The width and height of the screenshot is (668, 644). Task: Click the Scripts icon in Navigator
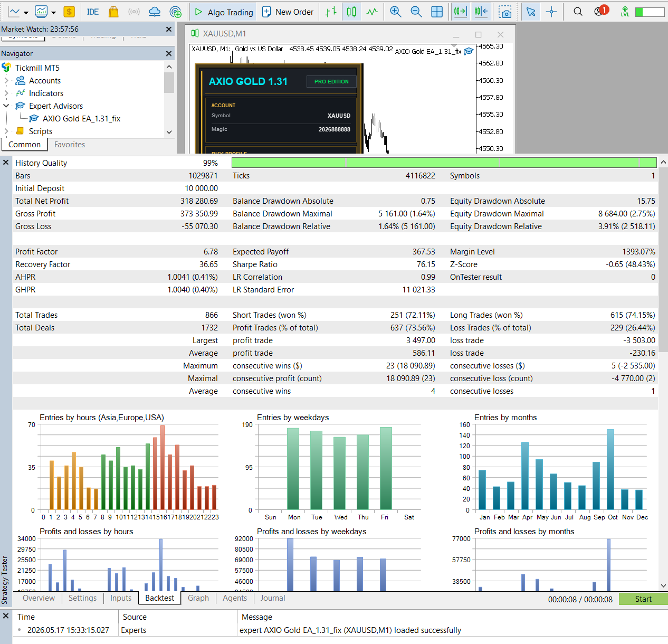point(20,131)
